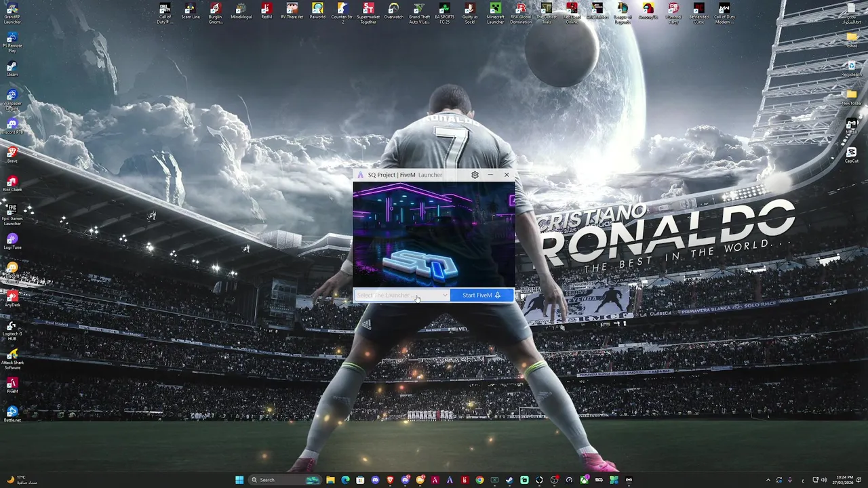Image resolution: width=868 pixels, height=488 pixels.
Task: Select the RISK Global Domination desktop icon
Action: tap(521, 14)
